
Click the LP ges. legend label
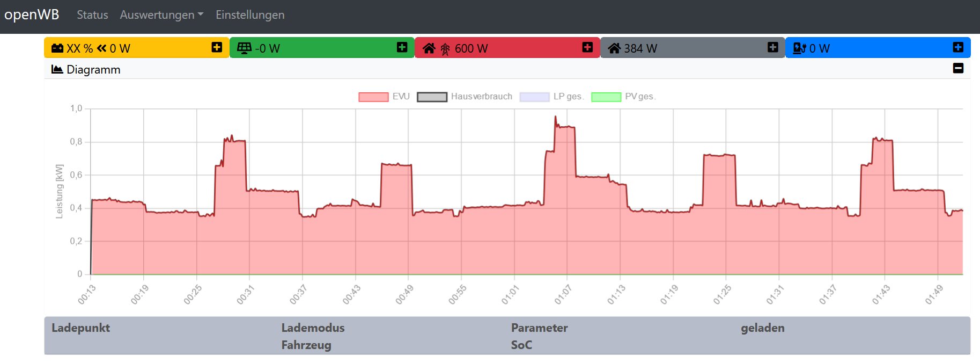569,97
